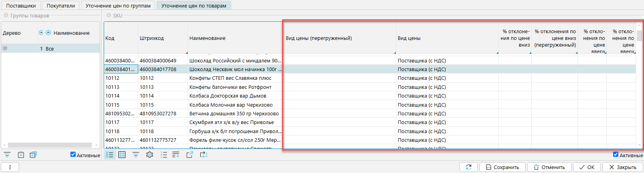Click the export (open external) icon in SKU toolbar
The width and height of the screenshot is (644, 173).
click(190, 155)
